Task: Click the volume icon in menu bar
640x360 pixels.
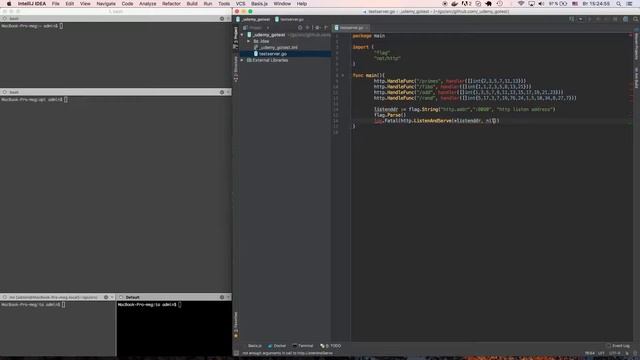Action: point(541,4)
